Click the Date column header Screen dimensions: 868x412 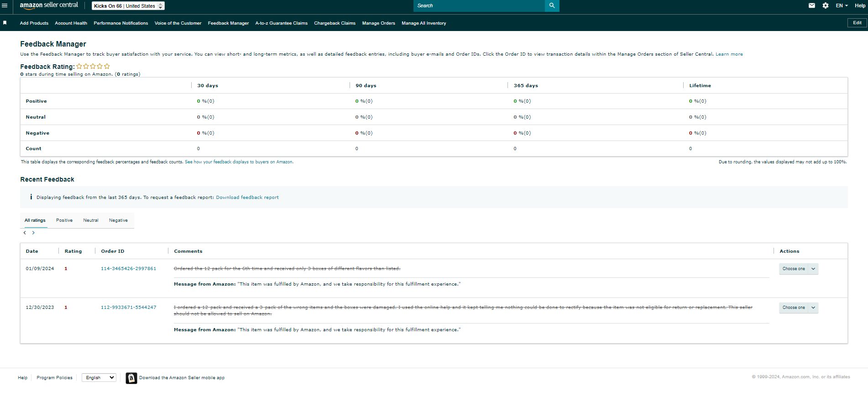click(32, 251)
